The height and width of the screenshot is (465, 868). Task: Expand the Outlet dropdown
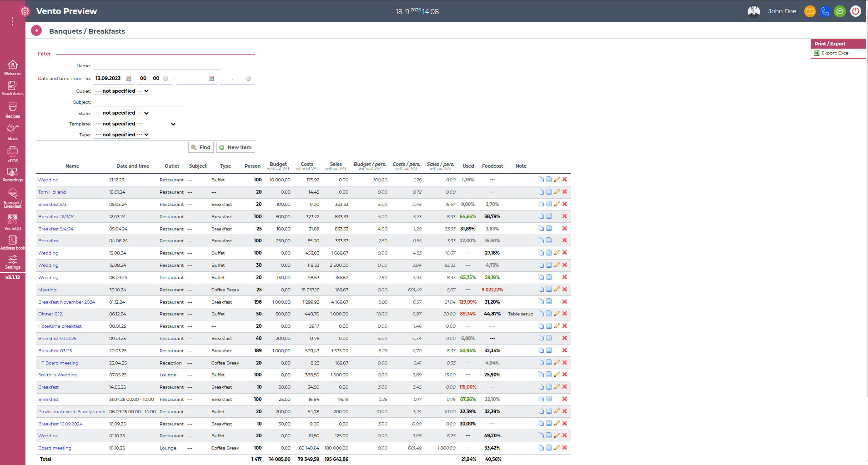pos(122,91)
